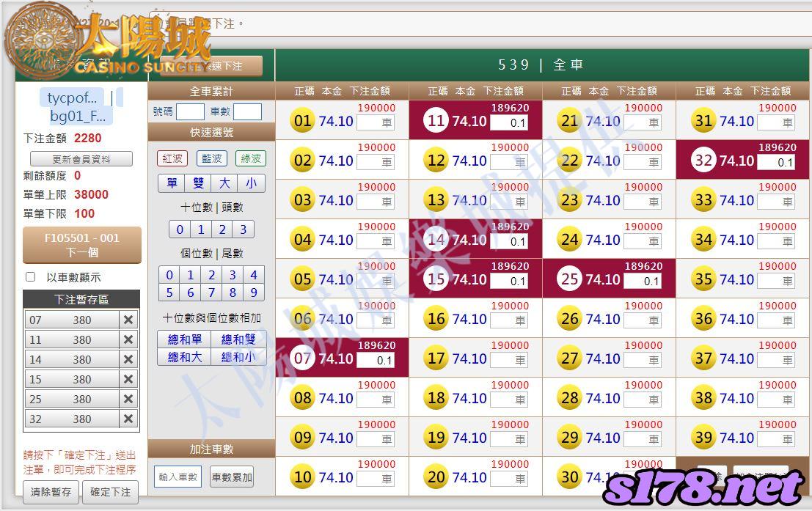Select yellow ball number 02
The image size is (812, 511).
tap(302, 161)
